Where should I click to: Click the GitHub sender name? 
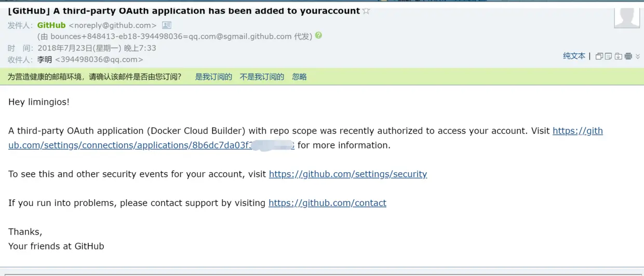(x=51, y=25)
